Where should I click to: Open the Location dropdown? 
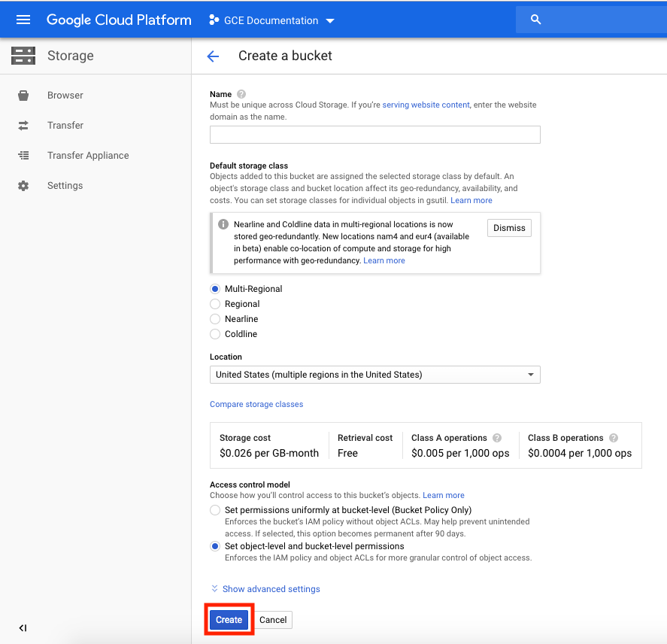click(x=374, y=375)
